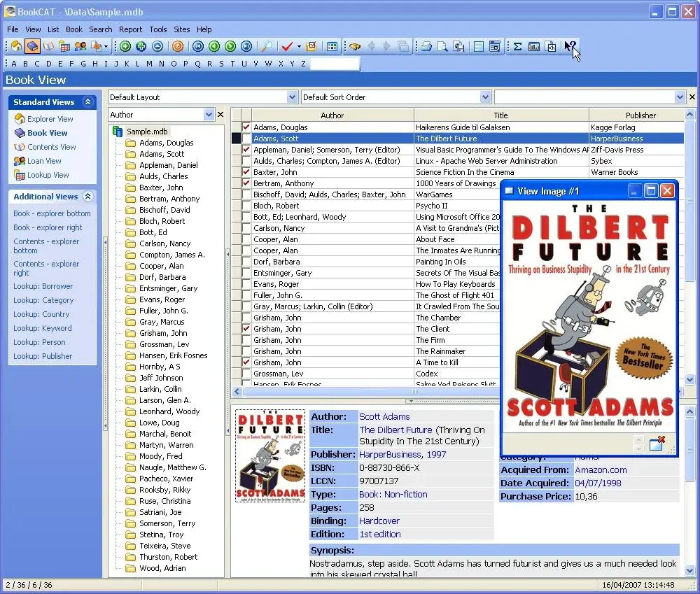Go to previous record green arrow

pyautogui.click(x=214, y=46)
